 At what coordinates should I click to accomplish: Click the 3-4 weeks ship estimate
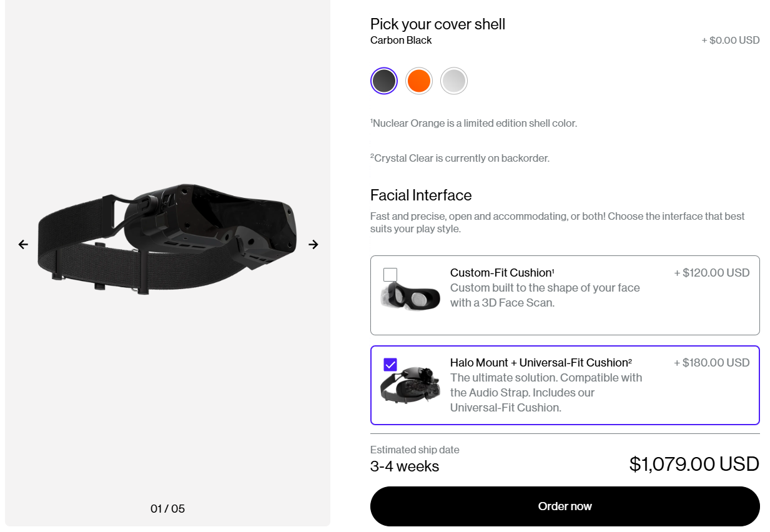(x=405, y=466)
